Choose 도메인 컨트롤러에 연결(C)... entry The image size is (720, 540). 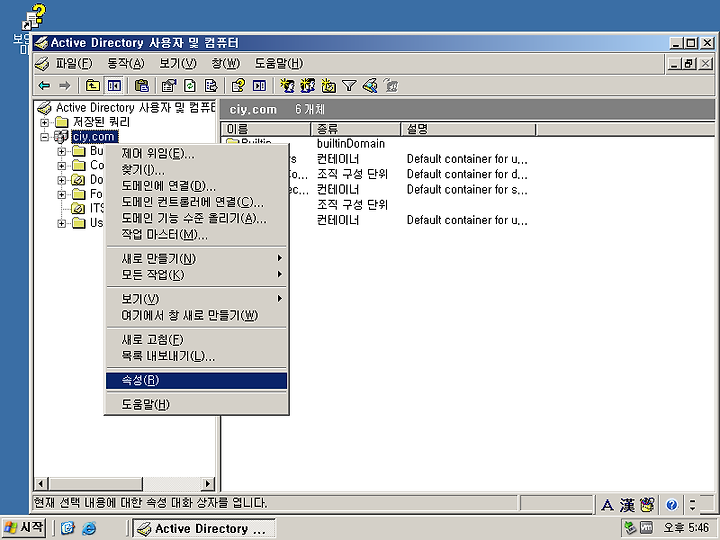tap(197, 202)
